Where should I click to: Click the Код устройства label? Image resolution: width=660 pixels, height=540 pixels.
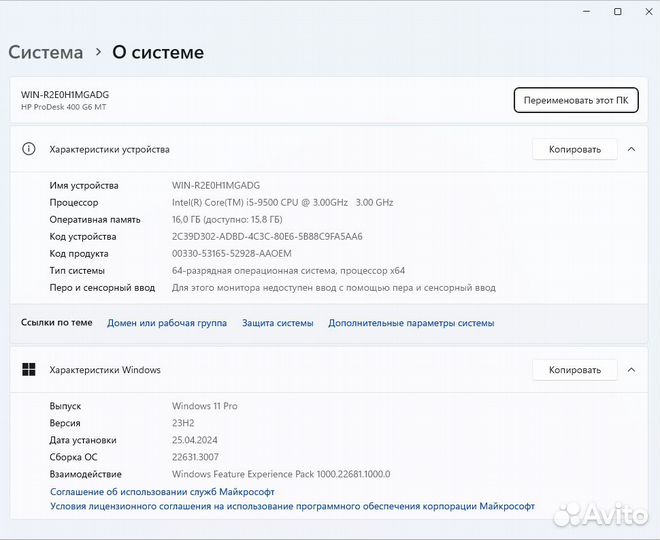82,237
